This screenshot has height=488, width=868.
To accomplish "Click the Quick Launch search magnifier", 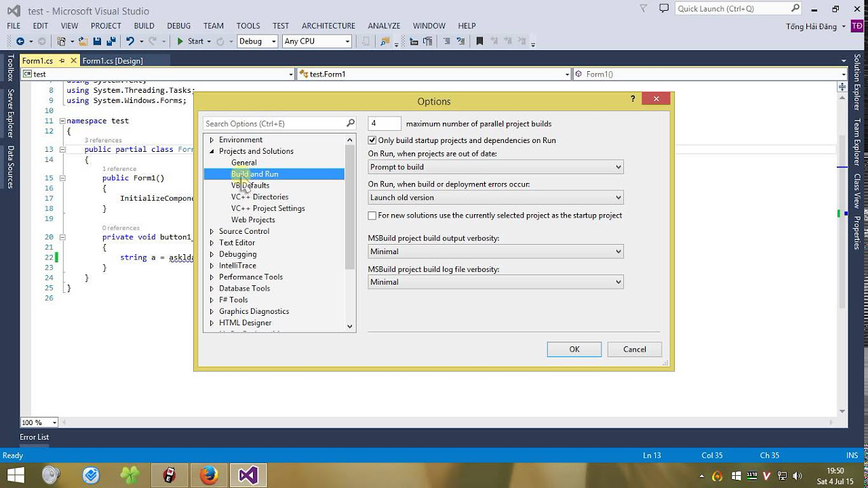I will click(x=795, y=8).
